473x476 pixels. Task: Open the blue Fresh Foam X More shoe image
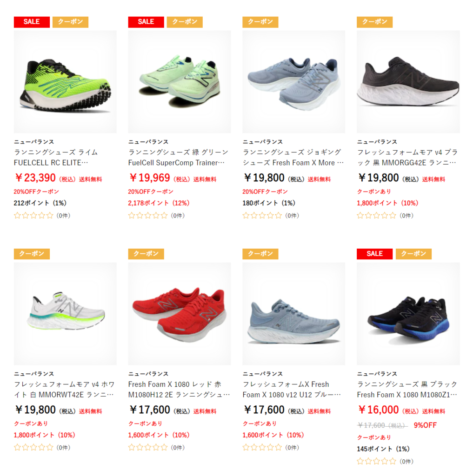(293, 82)
